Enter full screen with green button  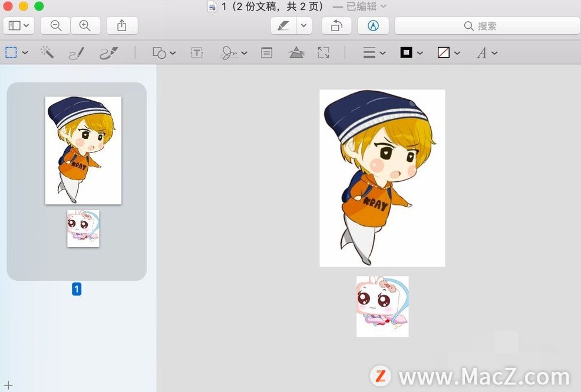coord(39,6)
